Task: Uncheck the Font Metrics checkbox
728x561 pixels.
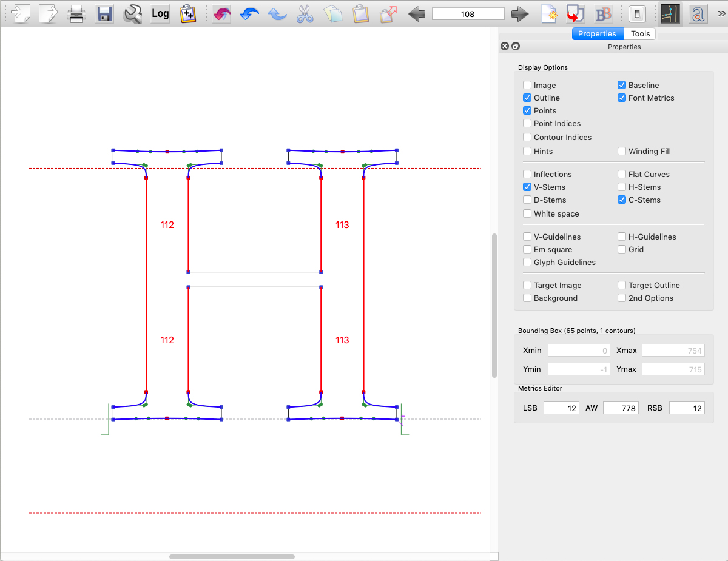Action: (622, 98)
